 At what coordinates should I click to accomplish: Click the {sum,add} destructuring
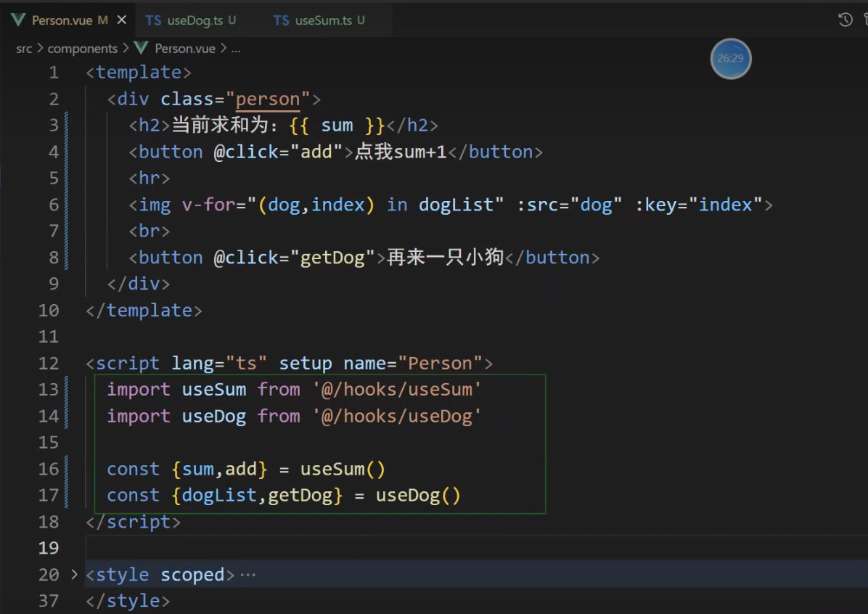click(x=219, y=470)
